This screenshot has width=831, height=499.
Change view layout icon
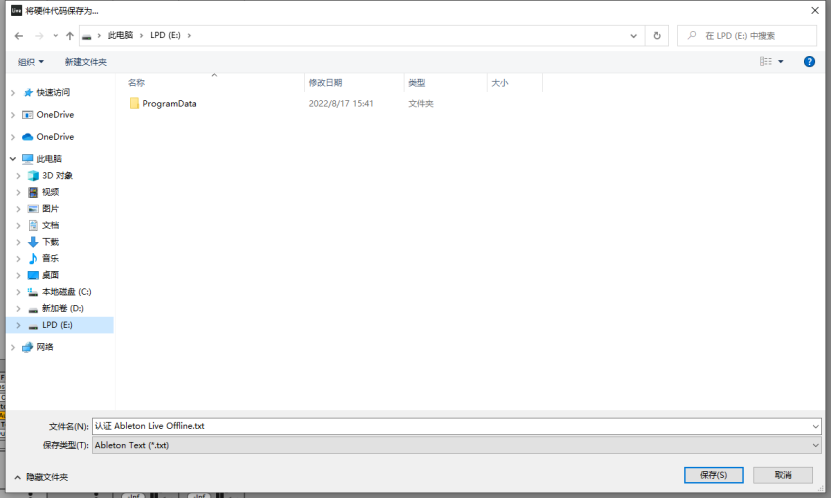[766, 61]
